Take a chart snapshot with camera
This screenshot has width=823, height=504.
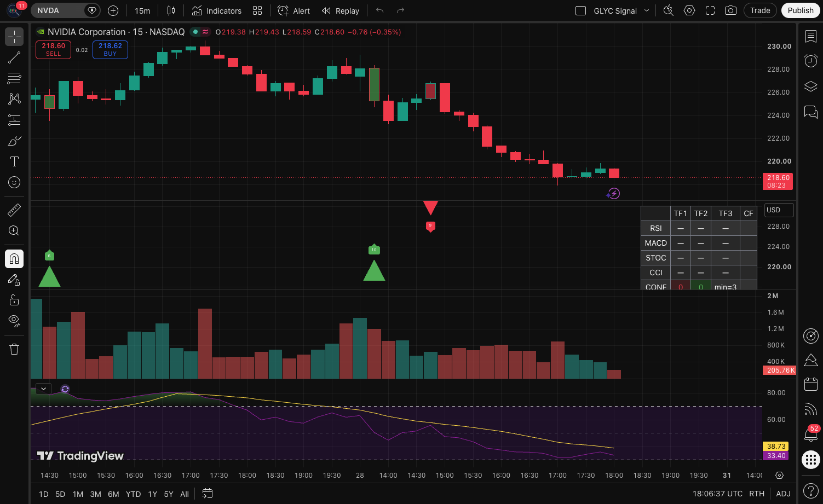pyautogui.click(x=730, y=10)
